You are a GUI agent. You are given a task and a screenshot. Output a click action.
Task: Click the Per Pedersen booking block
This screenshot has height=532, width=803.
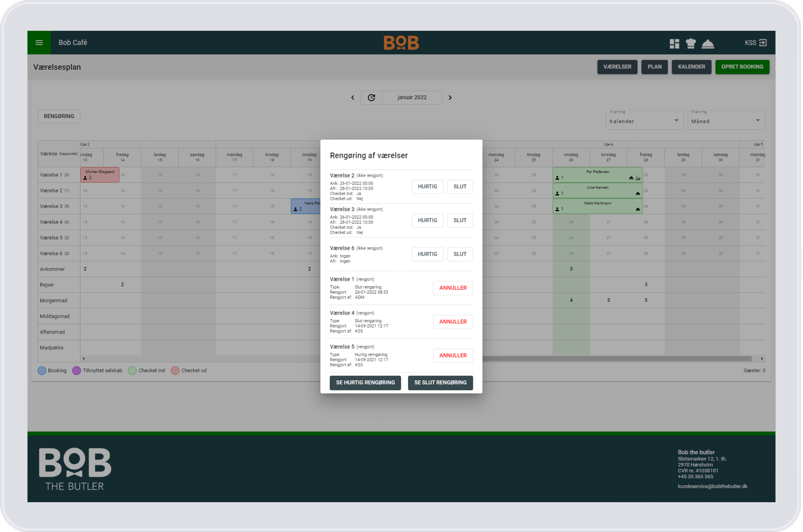[x=597, y=174]
